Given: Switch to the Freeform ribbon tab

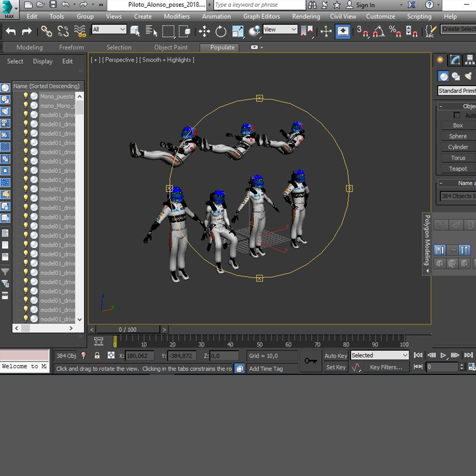Looking at the screenshot, I should [x=71, y=47].
